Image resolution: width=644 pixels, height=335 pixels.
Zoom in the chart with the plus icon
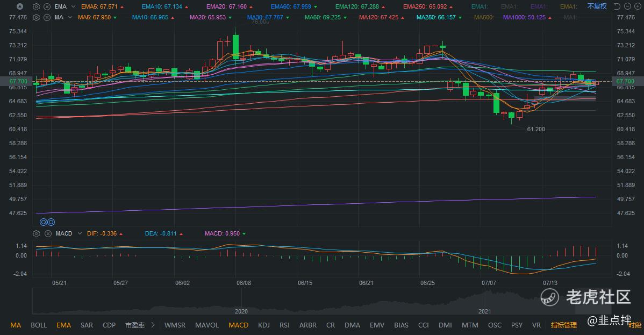pos(637,6)
